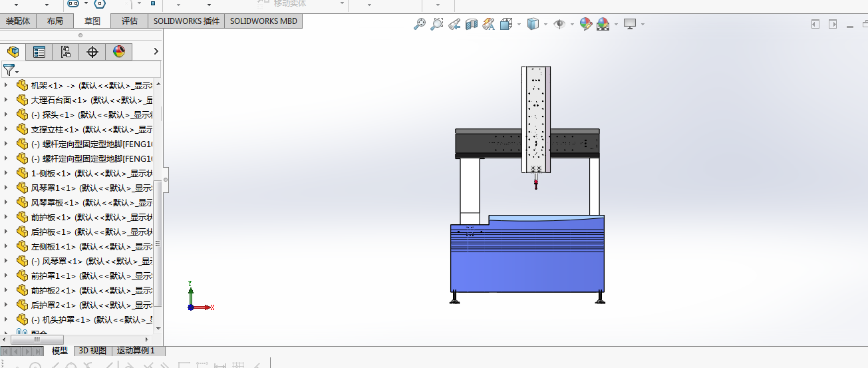868x368 pixels.
Task: Expand the 大理石台面<1> tree node
Action: pos(6,100)
